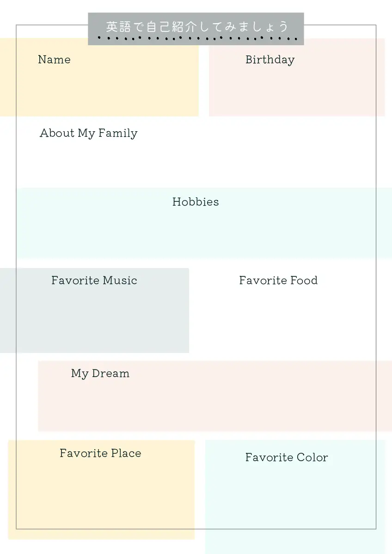
Task: Click blank yellow space below the Name label
Action: click(x=99, y=92)
